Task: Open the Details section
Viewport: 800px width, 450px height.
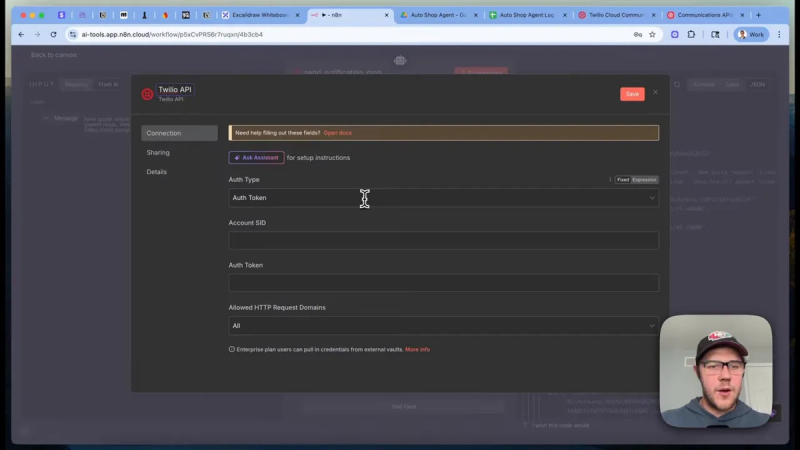Action: (157, 172)
